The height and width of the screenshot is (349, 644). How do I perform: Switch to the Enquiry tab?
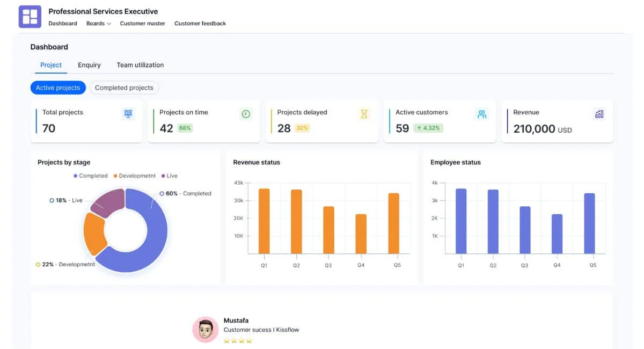coord(89,65)
